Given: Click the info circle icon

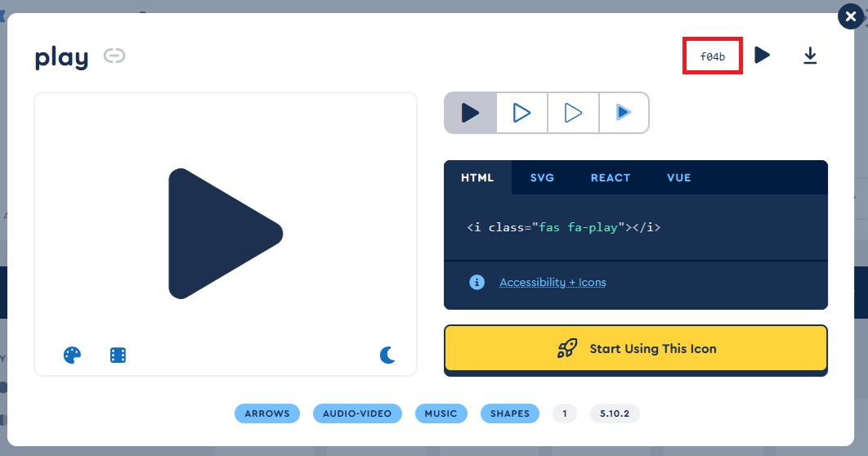Looking at the screenshot, I should coord(477,282).
